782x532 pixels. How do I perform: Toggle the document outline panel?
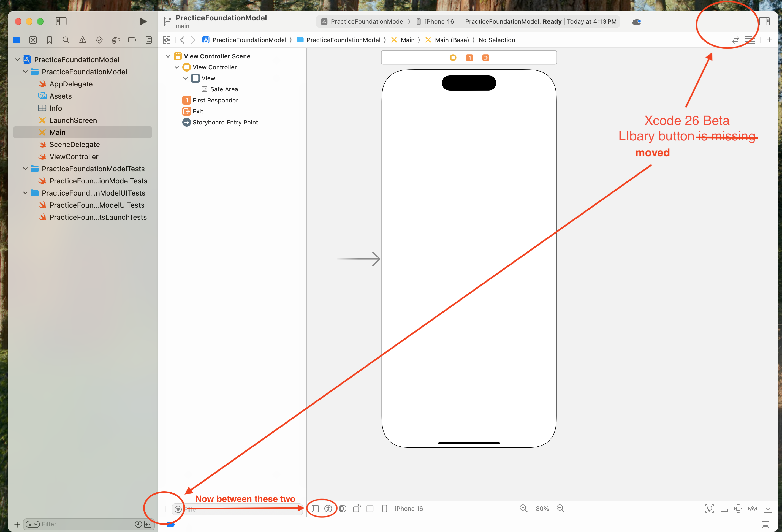[315, 508]
